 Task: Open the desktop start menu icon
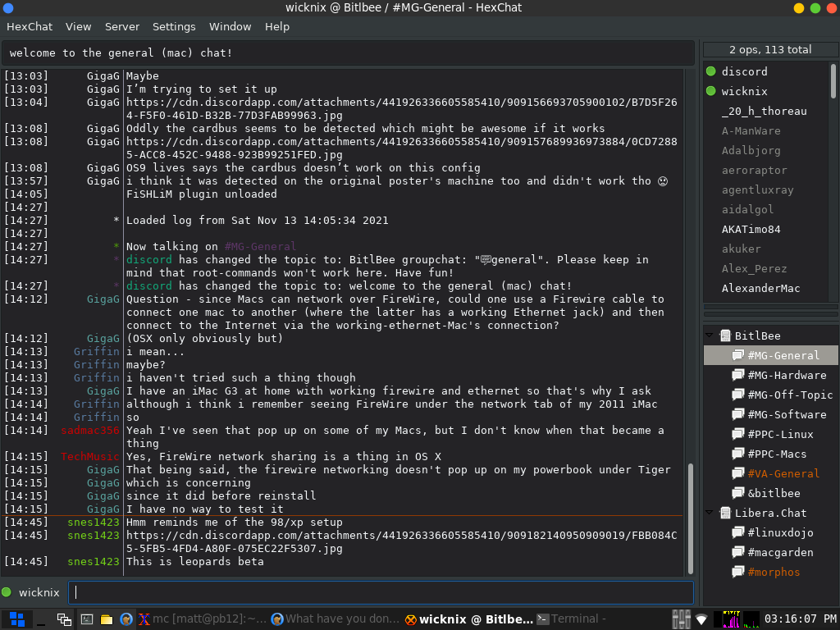click(x=16, y=619)
